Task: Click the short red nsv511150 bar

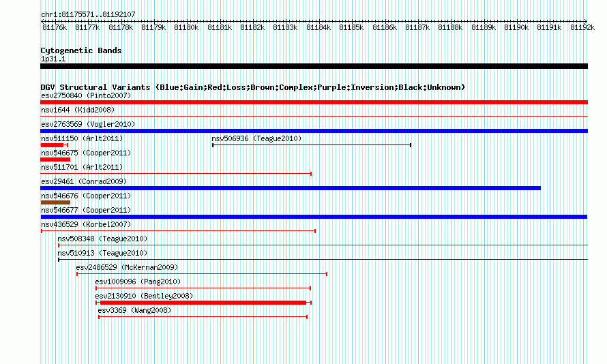Action: click(x=53, y=145)
